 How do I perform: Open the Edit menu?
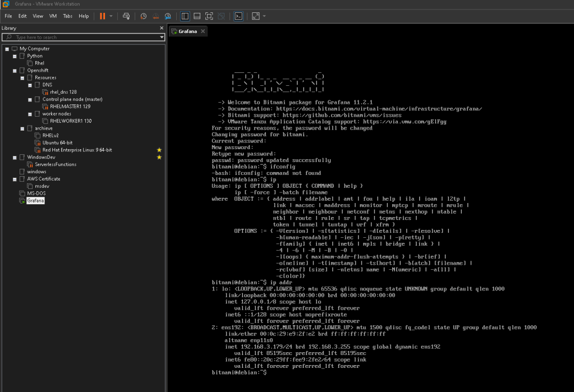point(22,16)
